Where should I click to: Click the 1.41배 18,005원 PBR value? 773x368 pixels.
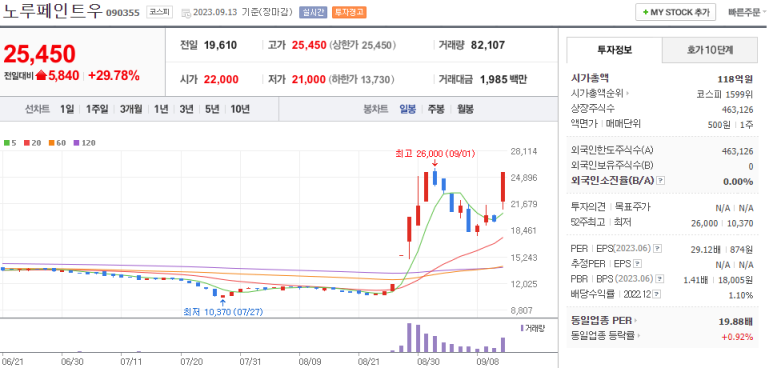coord(718,280)
